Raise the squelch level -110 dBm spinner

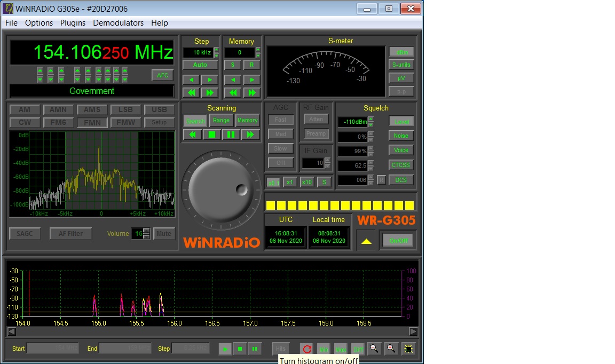pos(371,119)
